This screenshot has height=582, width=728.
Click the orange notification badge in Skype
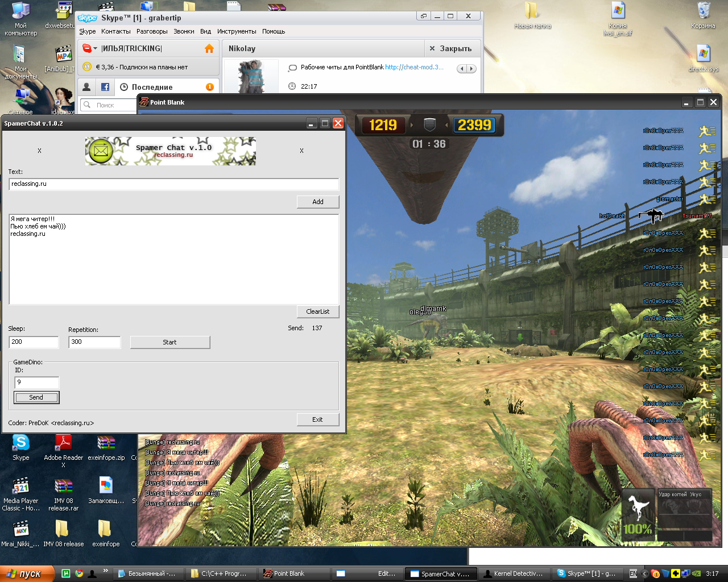(210, 87)
